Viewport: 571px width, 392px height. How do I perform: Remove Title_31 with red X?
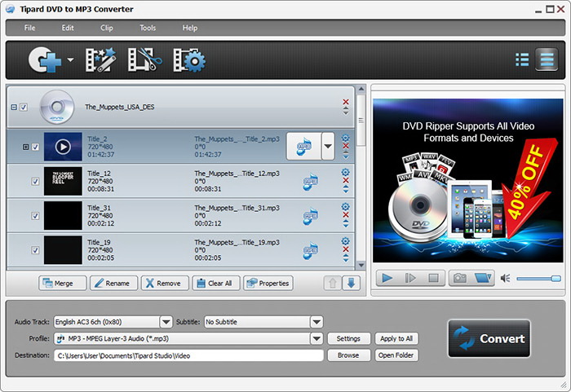coord(346,215)
